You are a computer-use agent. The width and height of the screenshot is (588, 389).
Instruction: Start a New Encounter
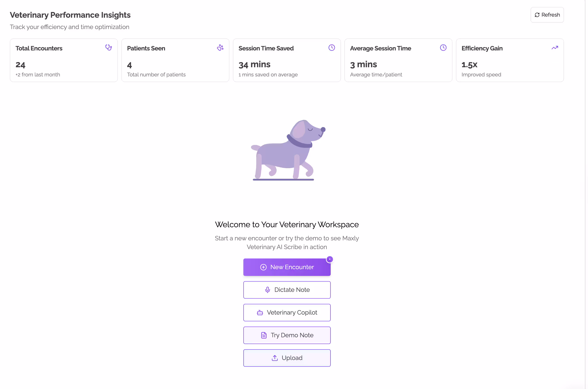pyautogui.click(x=287, y=267)
